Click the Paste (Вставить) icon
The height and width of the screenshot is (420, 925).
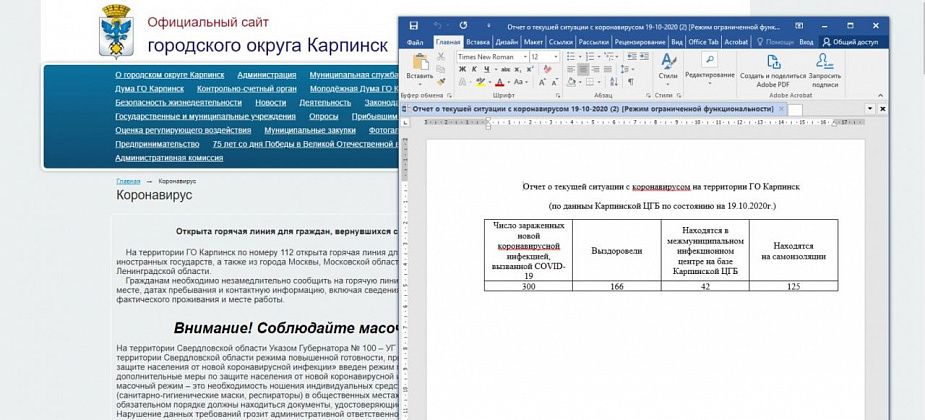coord(420,62)
